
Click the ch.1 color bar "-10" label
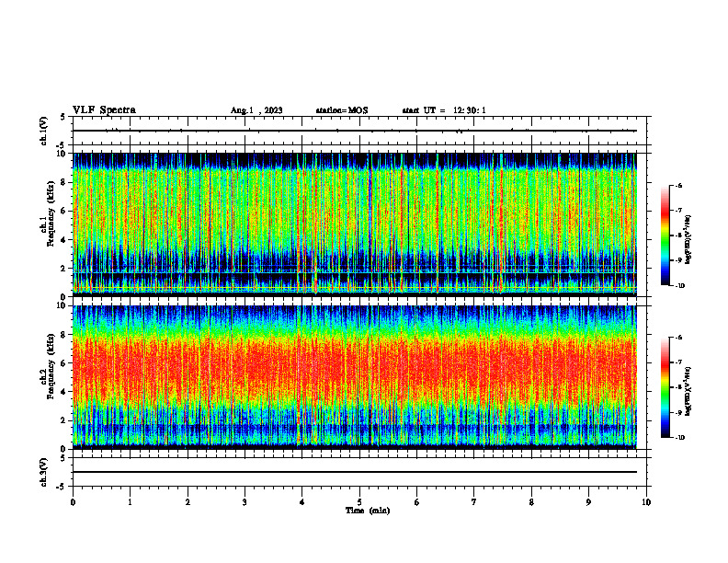point(680,286)
